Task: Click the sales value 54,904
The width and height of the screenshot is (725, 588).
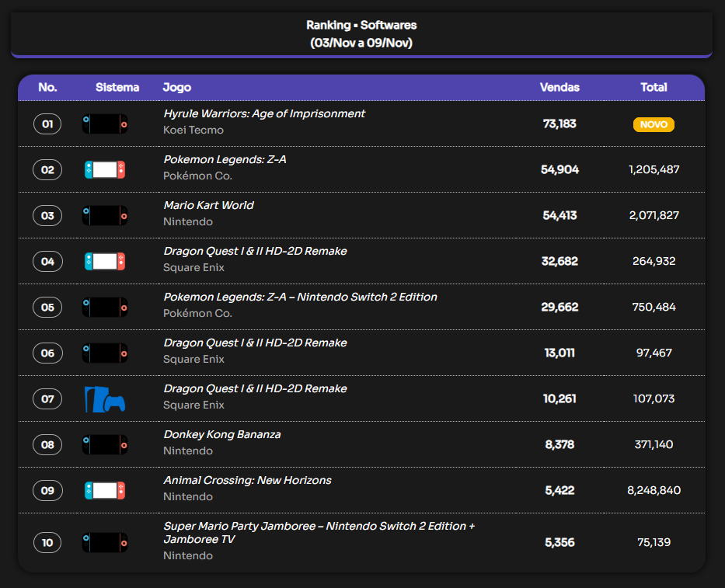Action: (x=559, y=169)
